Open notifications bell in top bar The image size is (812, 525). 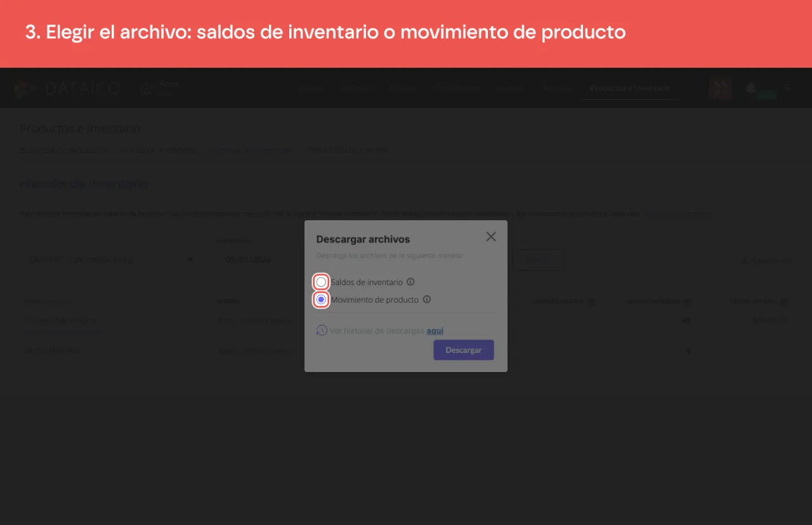coord(751,88)
